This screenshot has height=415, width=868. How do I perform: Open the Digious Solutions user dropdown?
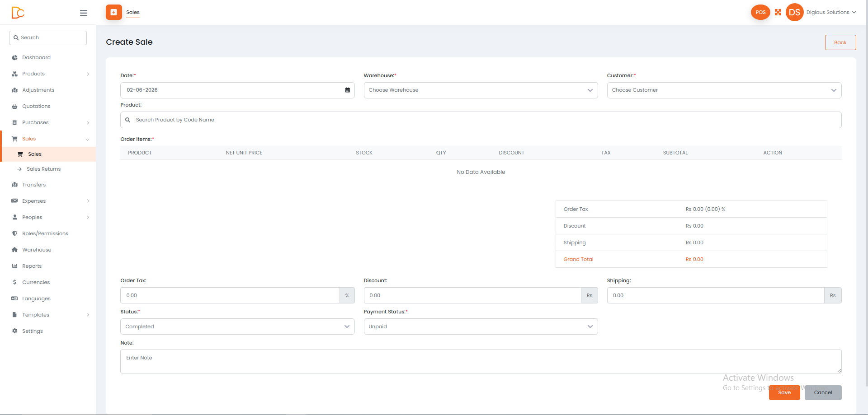[831, 12]
